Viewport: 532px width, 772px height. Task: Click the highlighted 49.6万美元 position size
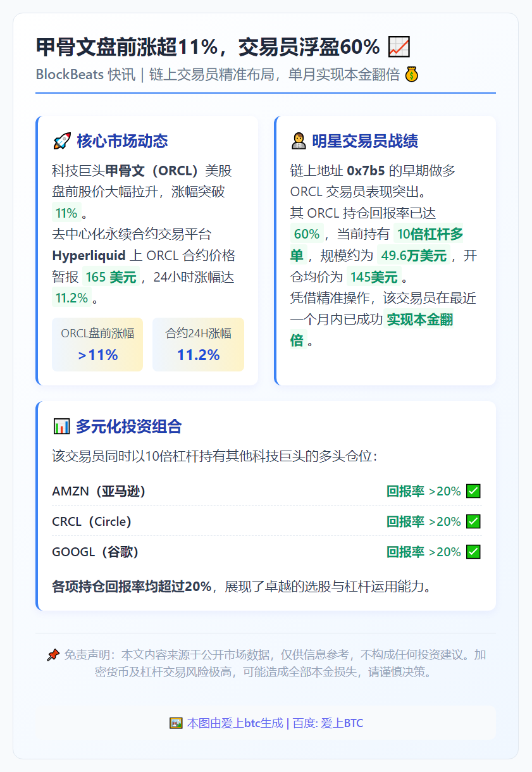(414, 256)
